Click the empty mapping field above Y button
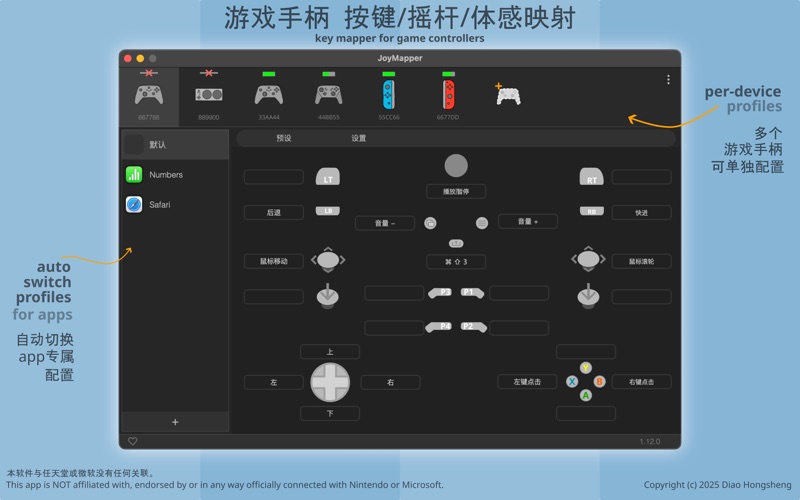 (586, 352)
